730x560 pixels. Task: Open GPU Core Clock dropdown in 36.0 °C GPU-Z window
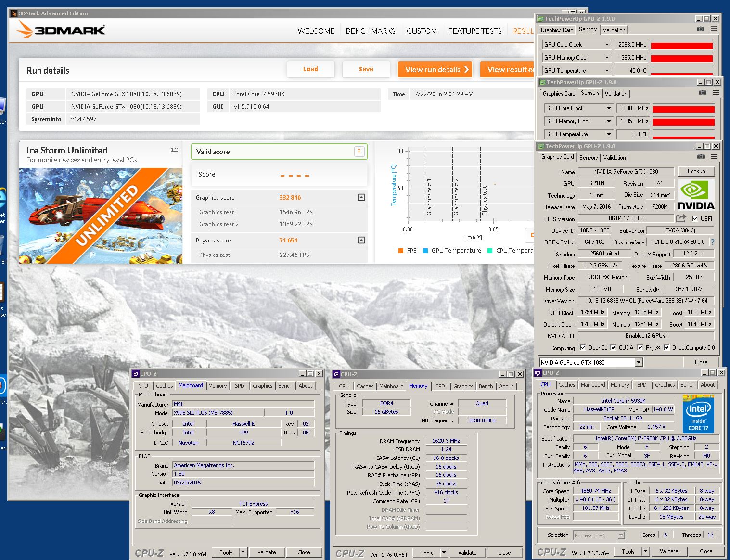tap(609, 108)
